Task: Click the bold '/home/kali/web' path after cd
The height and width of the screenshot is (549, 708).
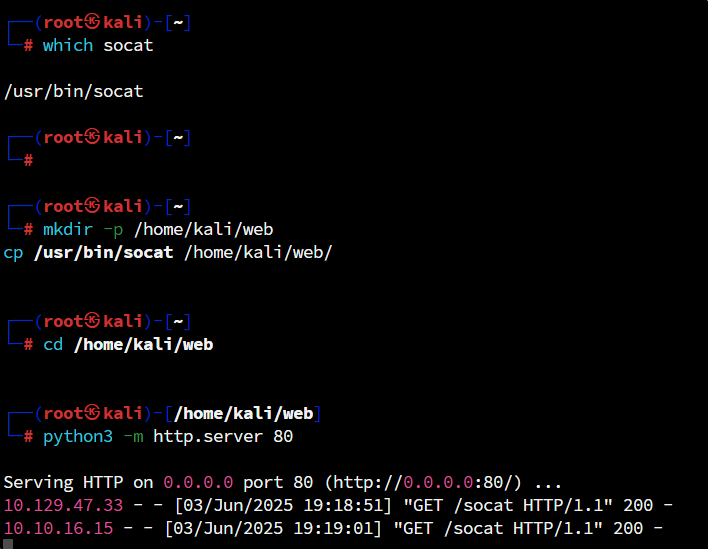Action: [x=144, y=344]
